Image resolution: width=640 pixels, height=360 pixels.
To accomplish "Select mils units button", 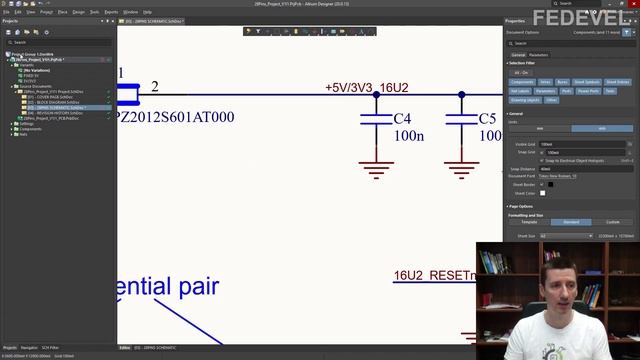I will (x=602, y=129).
